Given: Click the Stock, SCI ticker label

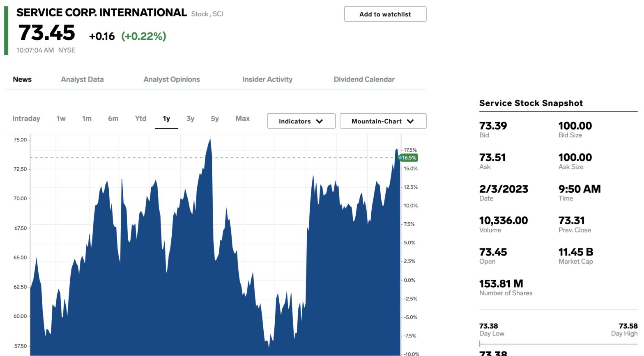Looking at the screenshot, I should [207, 14].
